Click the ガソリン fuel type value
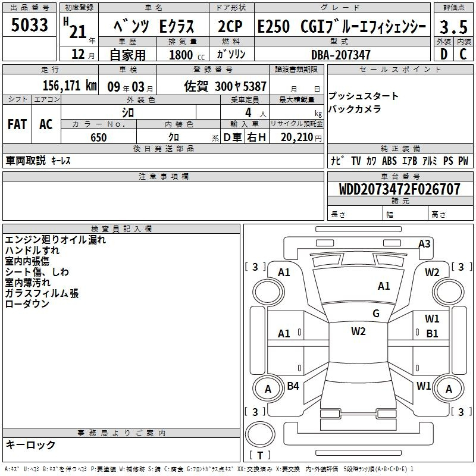The image size is (476, 476). click(x=231, y=54)
